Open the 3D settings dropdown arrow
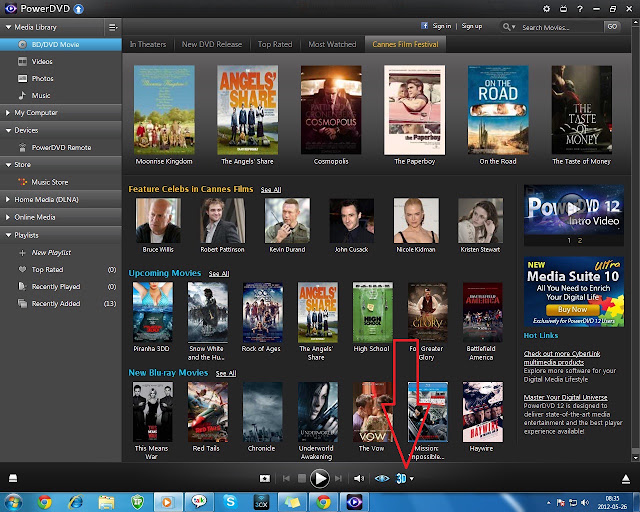This screenshot has width=640, height=512. coord(412,479)
